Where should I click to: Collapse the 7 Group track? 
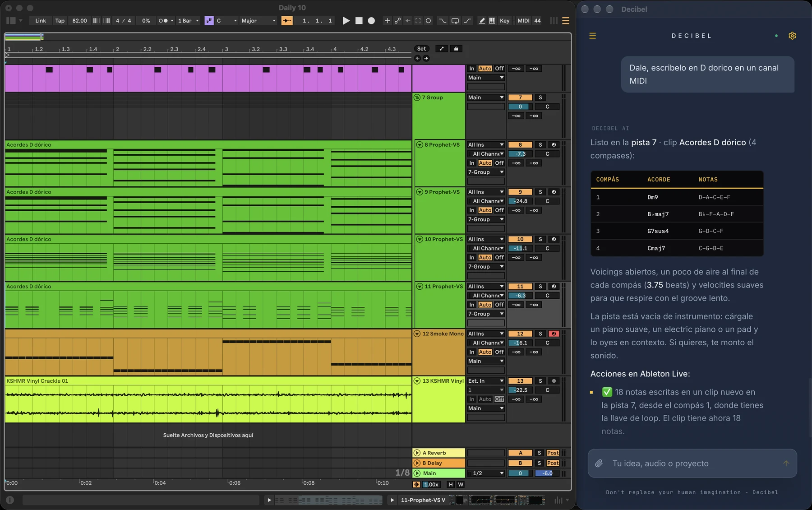[417, 97]
